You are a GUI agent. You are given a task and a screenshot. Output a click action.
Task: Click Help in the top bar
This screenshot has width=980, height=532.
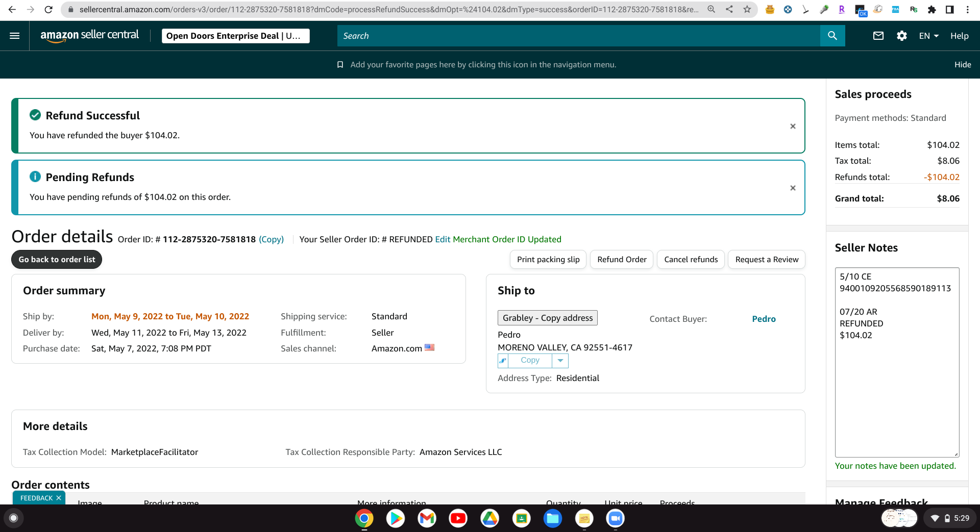[x=960, y=36]
